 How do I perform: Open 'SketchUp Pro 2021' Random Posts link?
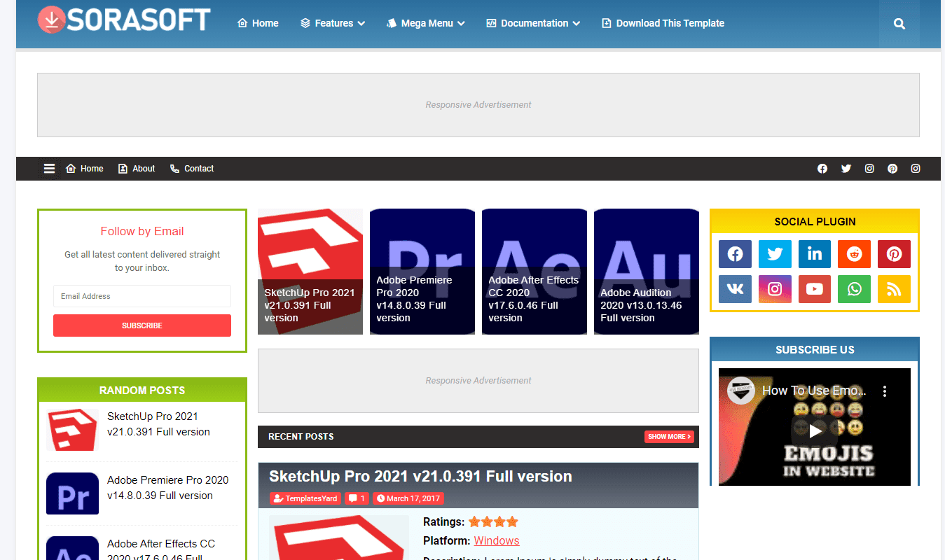click(158, 424)
